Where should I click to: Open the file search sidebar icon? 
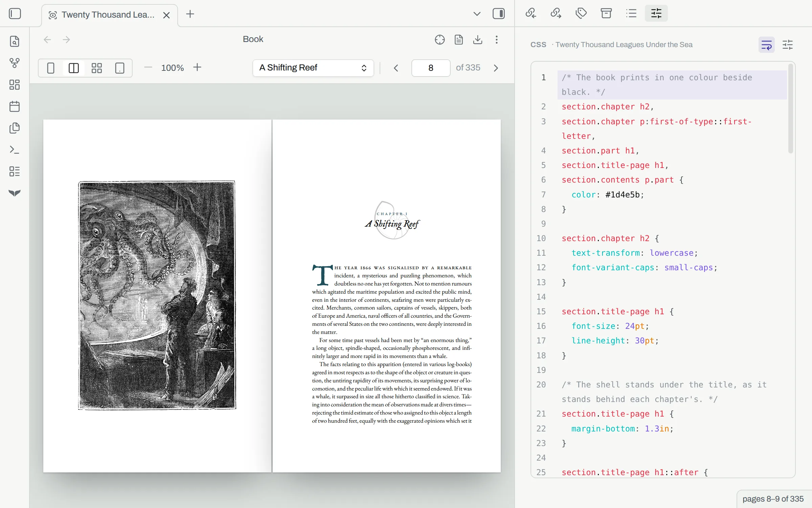click(x=15, y=41)
